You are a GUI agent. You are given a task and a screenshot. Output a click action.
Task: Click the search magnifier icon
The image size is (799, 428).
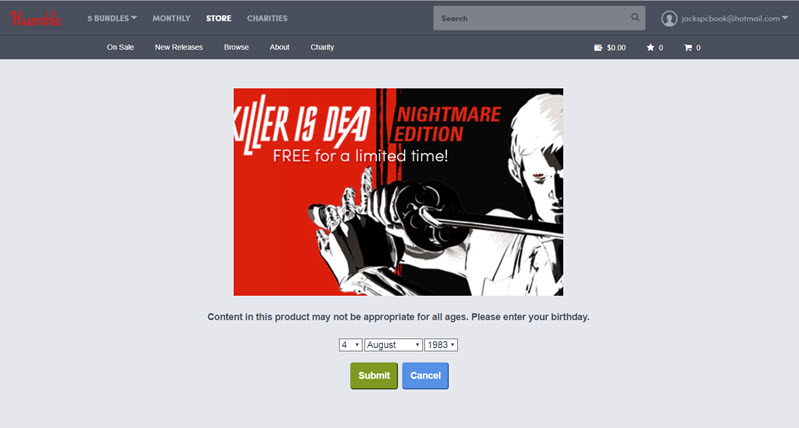[x=635, y=17]
